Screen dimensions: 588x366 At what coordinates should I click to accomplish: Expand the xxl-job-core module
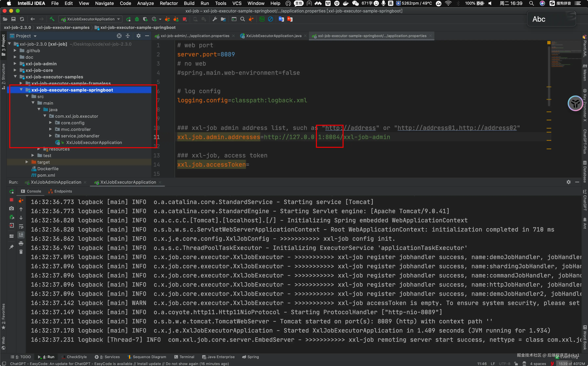15,70
